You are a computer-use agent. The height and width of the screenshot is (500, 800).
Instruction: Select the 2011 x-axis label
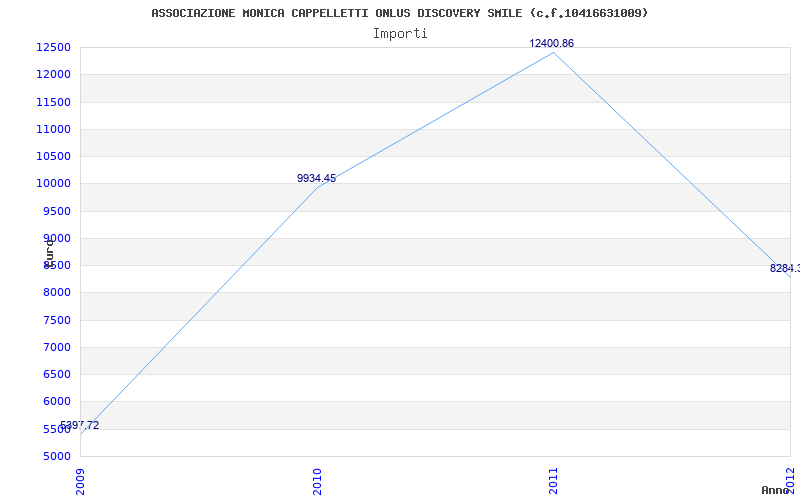(554, 482)
